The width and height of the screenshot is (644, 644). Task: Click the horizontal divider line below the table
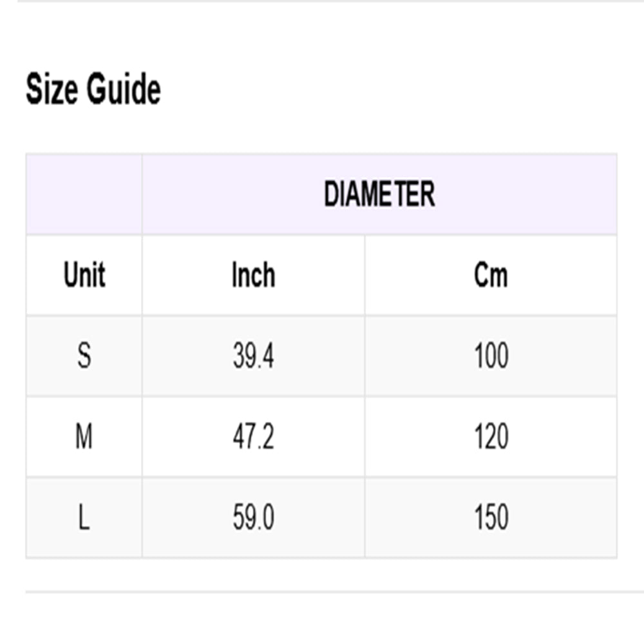(x=322, y=591)
